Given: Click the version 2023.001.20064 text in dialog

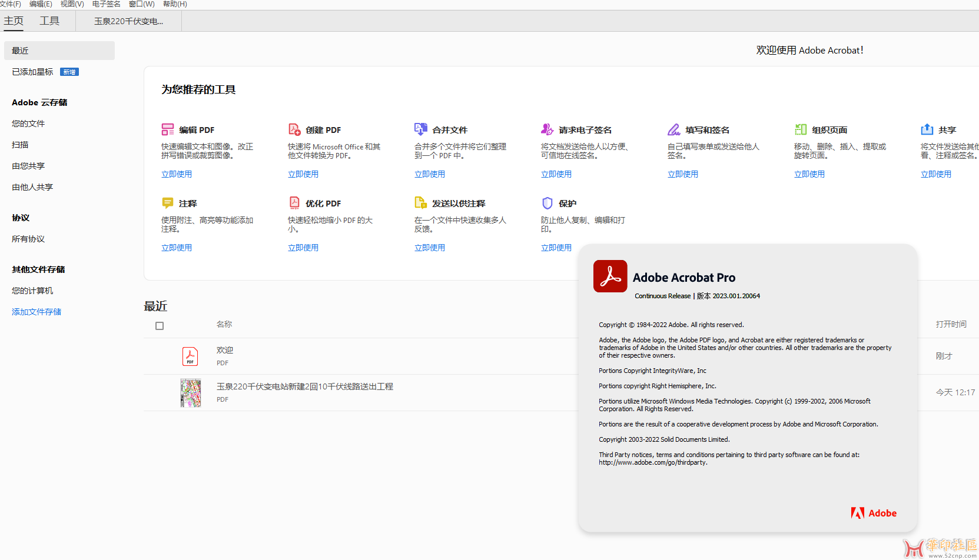Looking at the screenshot, I should (728, 296).
